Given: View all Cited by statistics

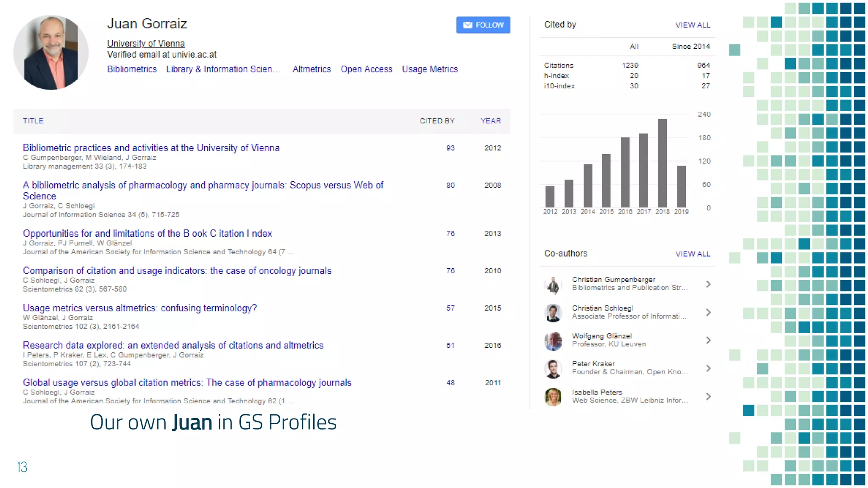Looking at the screenshot, I should point(693,25).
